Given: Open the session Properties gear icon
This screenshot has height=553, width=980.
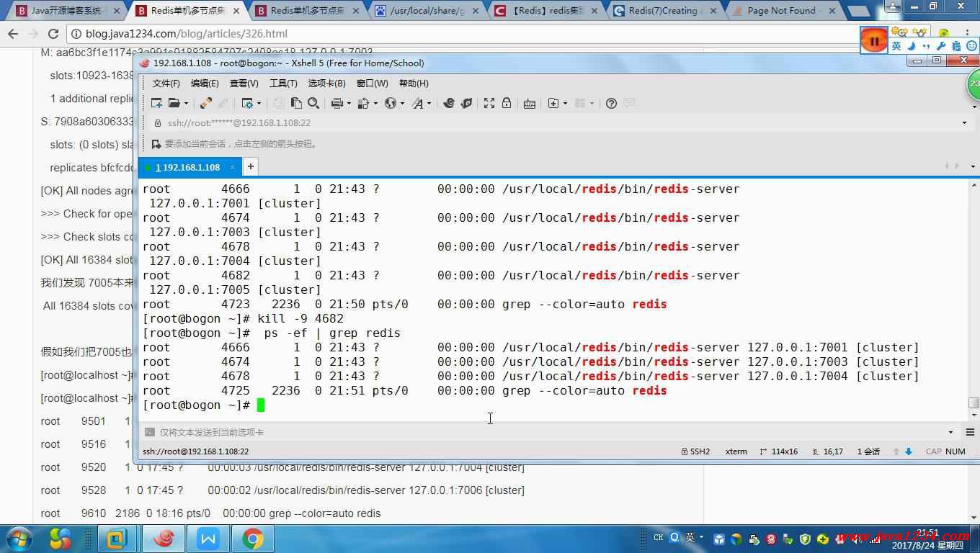Looking at the screenshot, I should point(247,103).
